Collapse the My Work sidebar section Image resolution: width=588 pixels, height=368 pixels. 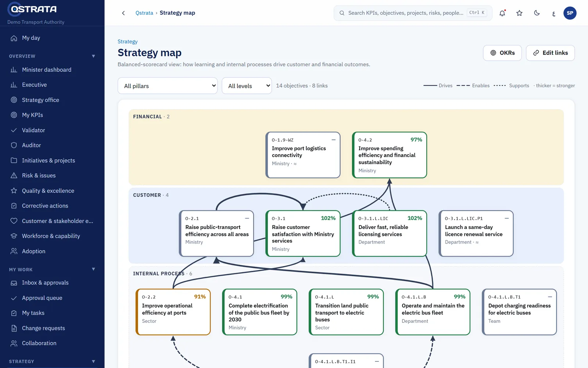coord(93,269)
